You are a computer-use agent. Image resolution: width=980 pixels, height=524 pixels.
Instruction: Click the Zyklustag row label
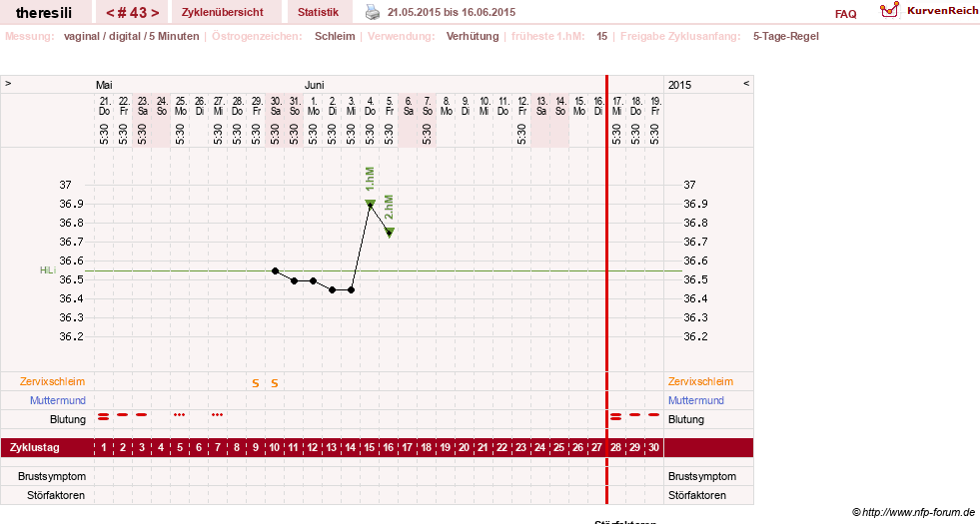(x=34, y=448)
